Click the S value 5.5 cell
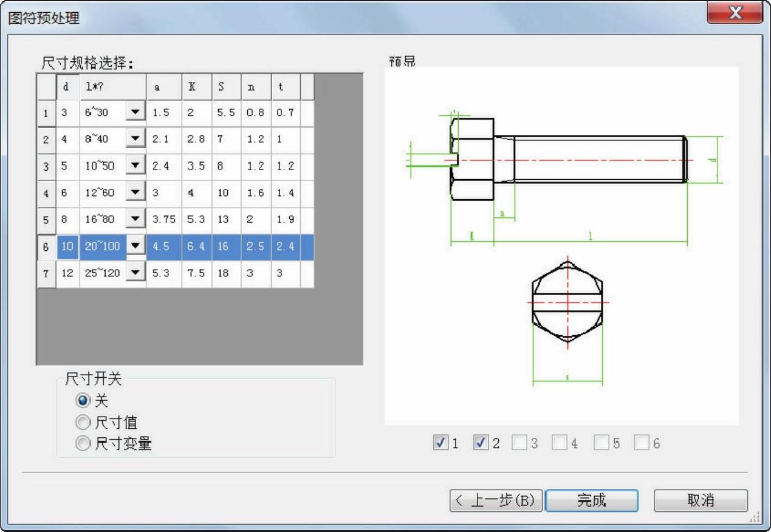Viewport: 771px width, 532px height. pyautogui.click(x=227, y=113)
